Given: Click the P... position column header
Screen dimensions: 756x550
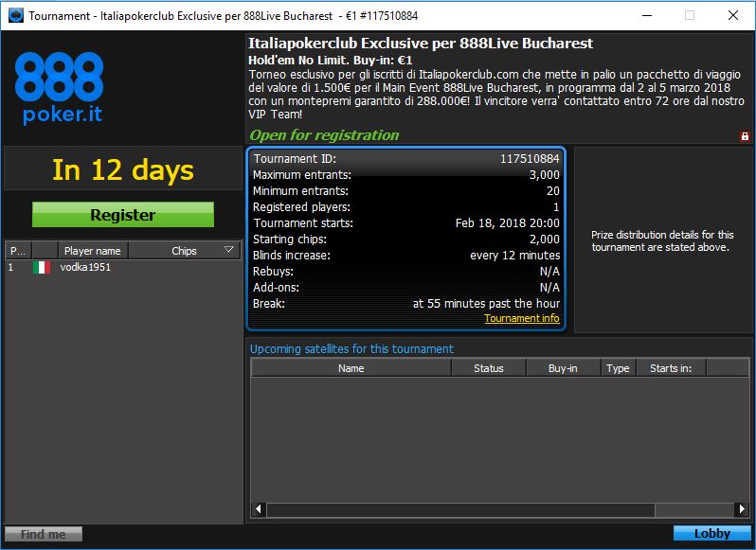Looking at the screenshot, I should click(x=18, y=251).
